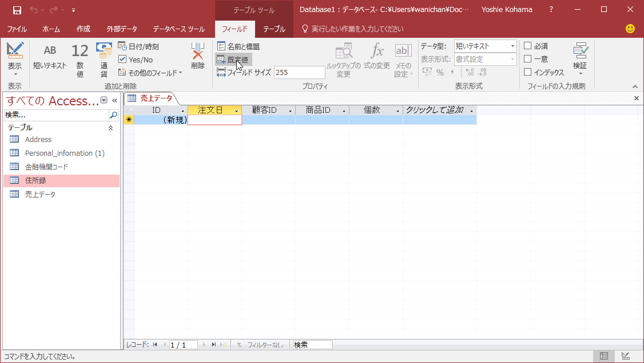Click the Redo arrow icon
The height and width of the screenshot is (363, 644).
(54, 10)
